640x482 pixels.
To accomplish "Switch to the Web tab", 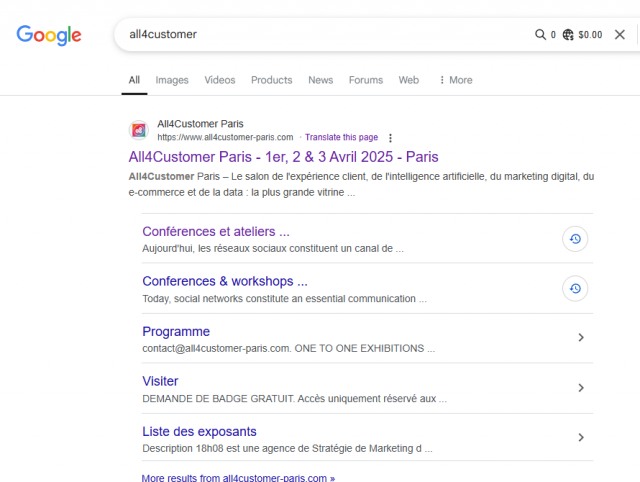I will [x=409, y=80].
